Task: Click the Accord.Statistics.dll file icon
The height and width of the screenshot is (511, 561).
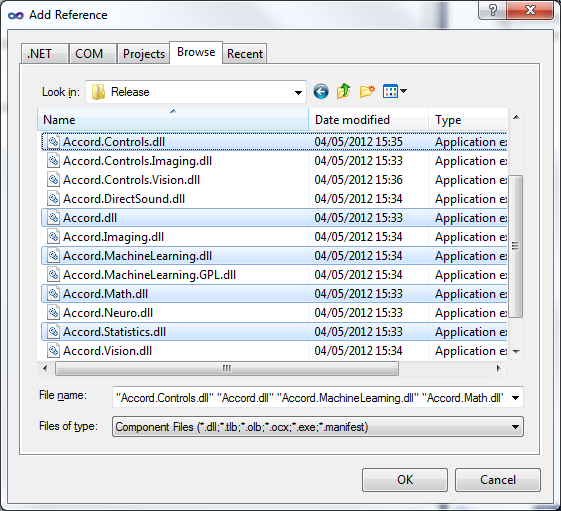Action: tap(53, 331)
